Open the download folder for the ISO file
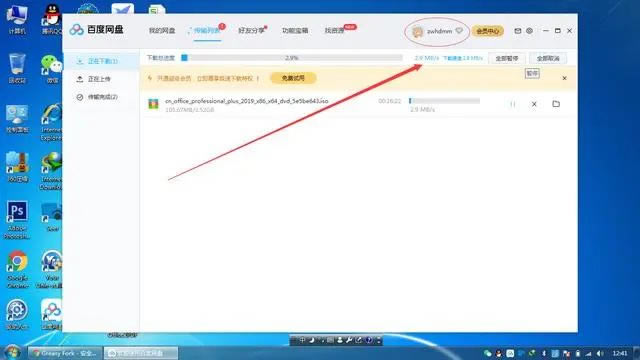Image resolution: width=640 pixels, height=360 pixels. (556, 104)
